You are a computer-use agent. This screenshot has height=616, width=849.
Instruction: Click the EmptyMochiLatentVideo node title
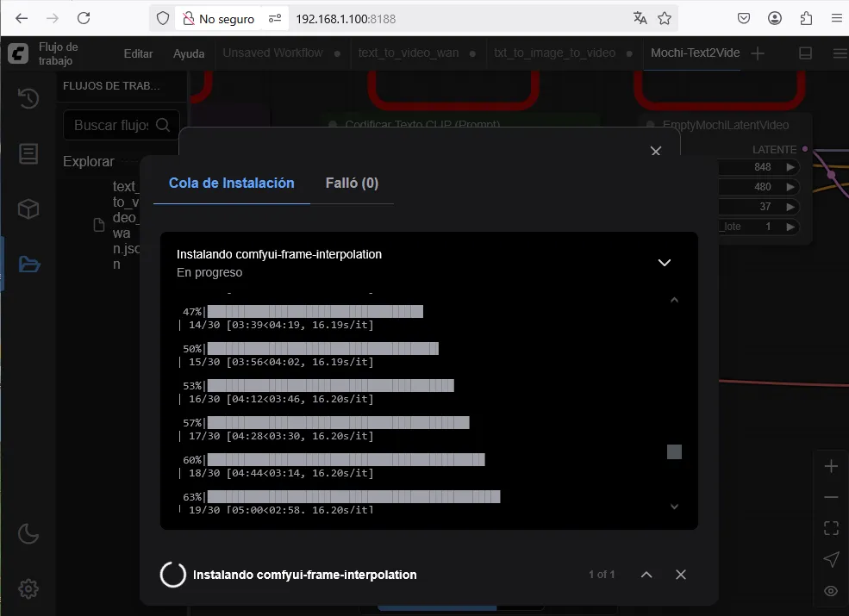point(726,125)
